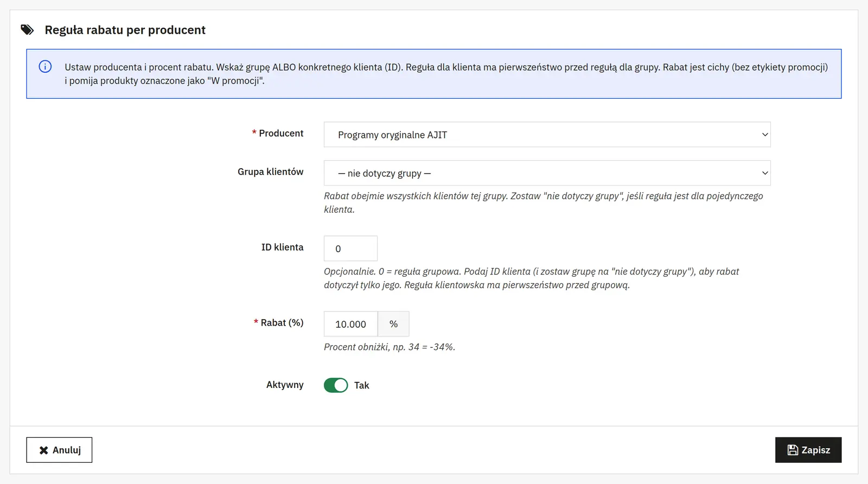
Task: Cancel editing with Anuluj
Action: click(x=59, y=450)
